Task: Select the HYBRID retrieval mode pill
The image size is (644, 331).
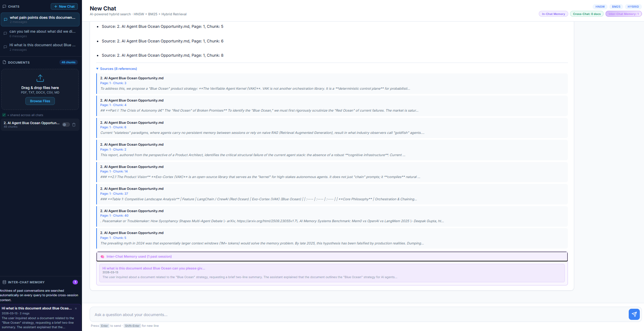Action: coord(633,7)
